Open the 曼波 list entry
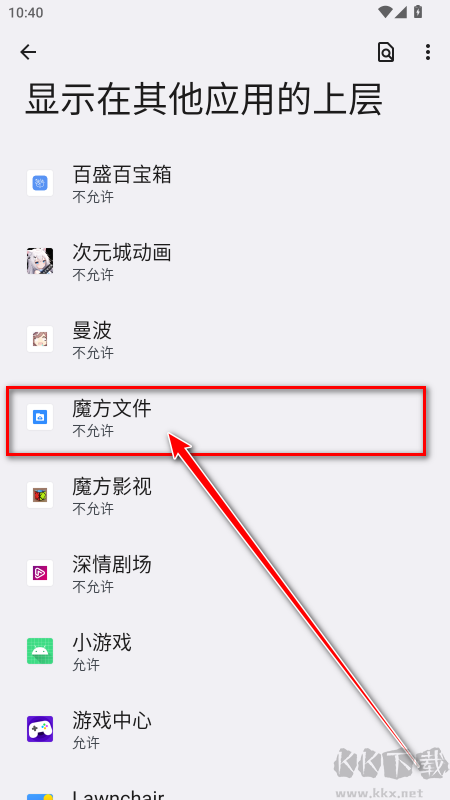 [225, 339]
